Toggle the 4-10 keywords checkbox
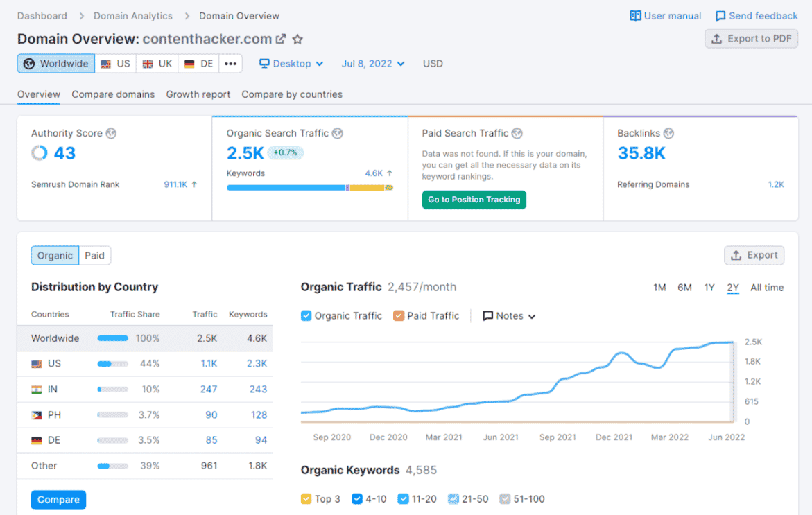Image resolution: width=812 pixels, height=515 pixels. point(357,498)
